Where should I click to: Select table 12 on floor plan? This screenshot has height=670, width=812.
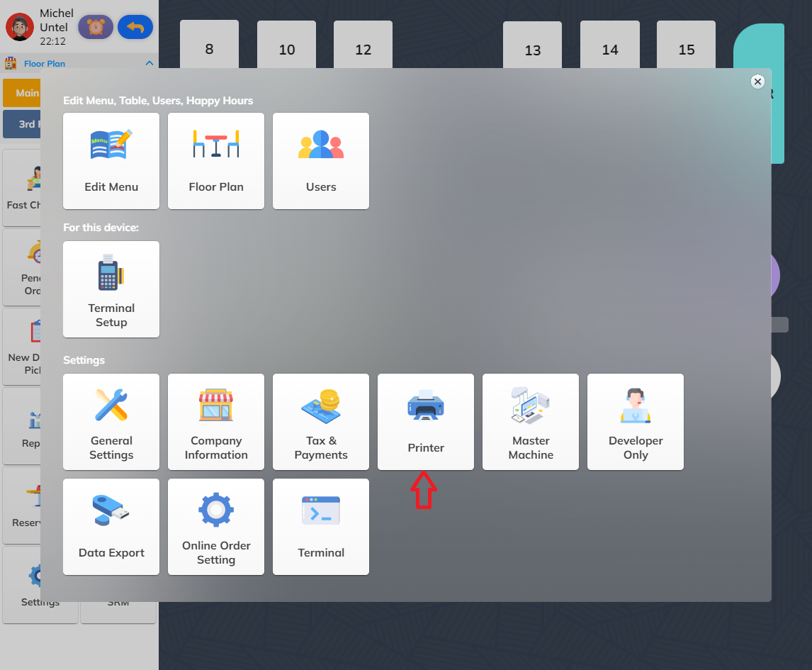(x=363, y=45)
